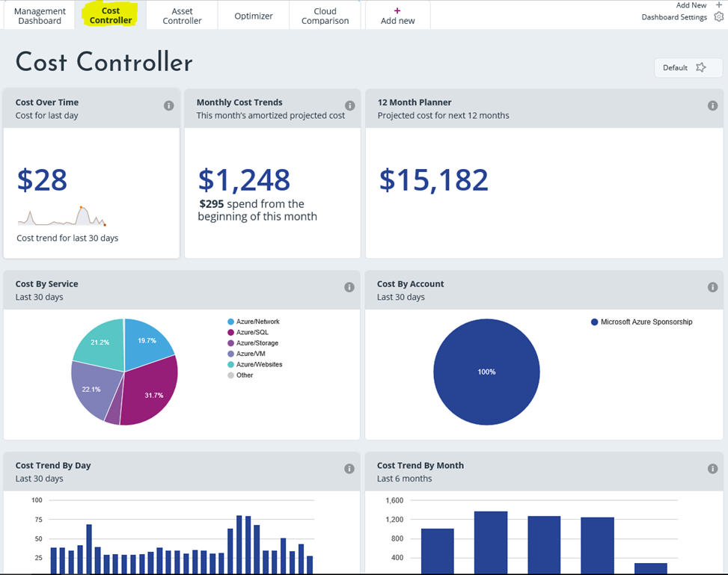The width and height of the screenshot is (728, 575).
Task: Click 'Projected cost for next 12 months' subtitle
Action: 444,116
